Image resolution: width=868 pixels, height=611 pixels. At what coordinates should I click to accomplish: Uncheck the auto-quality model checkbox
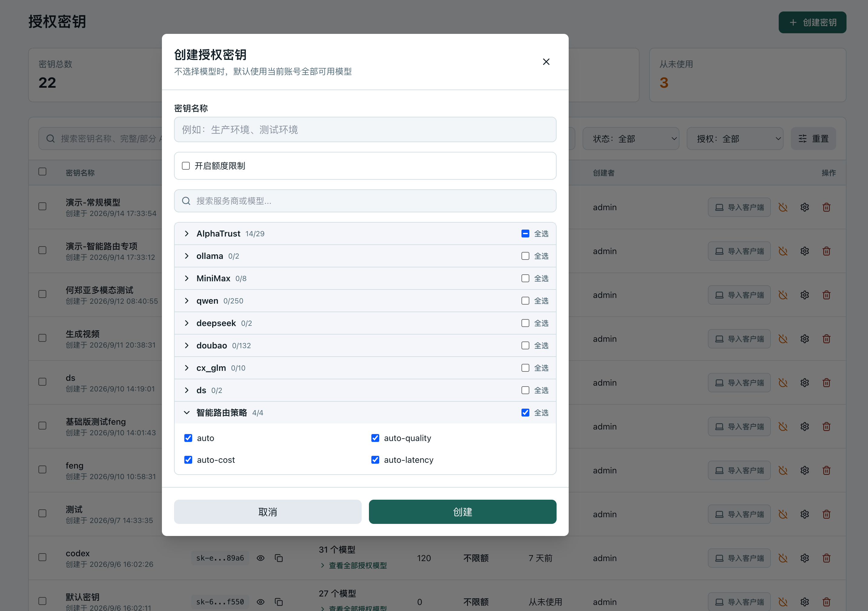[x=375, y=438]
